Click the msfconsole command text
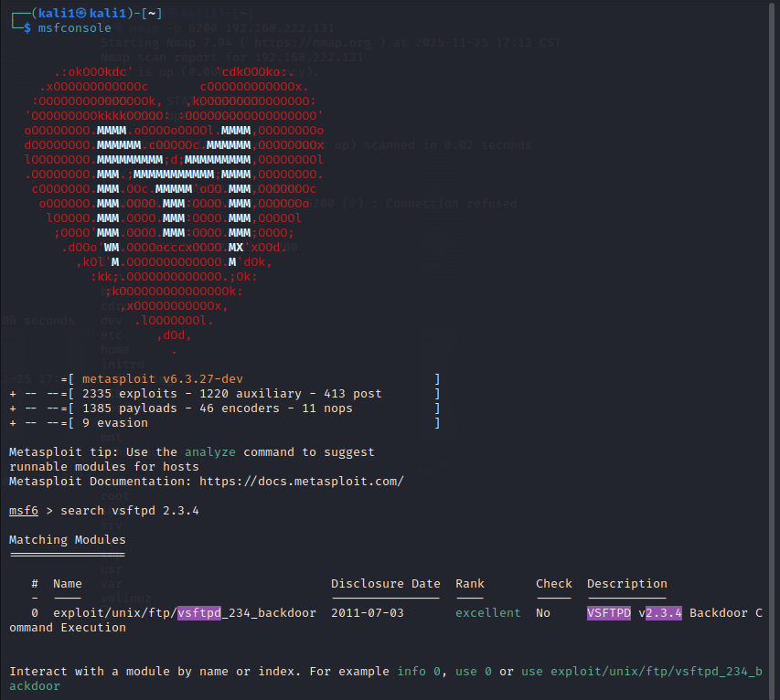780x700 pixels. tap(74, 28)
